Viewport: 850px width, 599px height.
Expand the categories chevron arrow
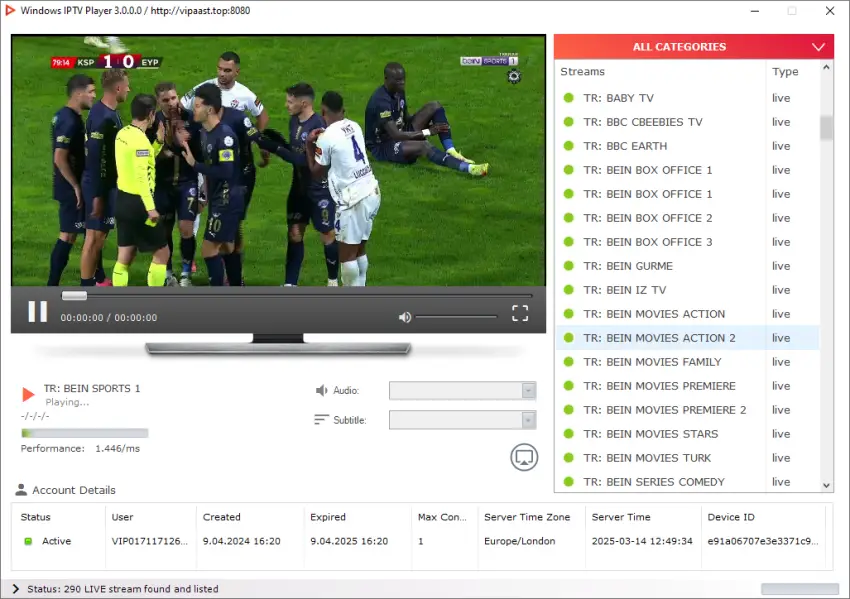pos(819,47)
